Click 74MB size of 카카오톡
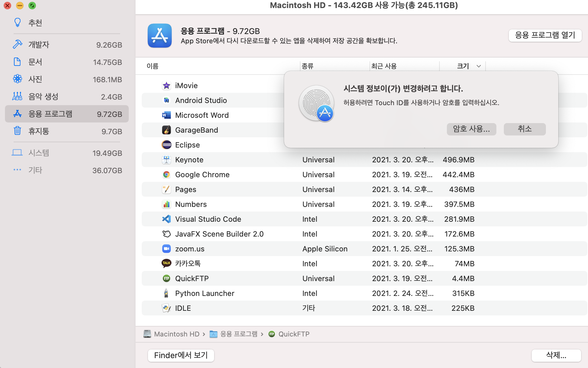The image size is (588, 368). click(x=464, y=263)
